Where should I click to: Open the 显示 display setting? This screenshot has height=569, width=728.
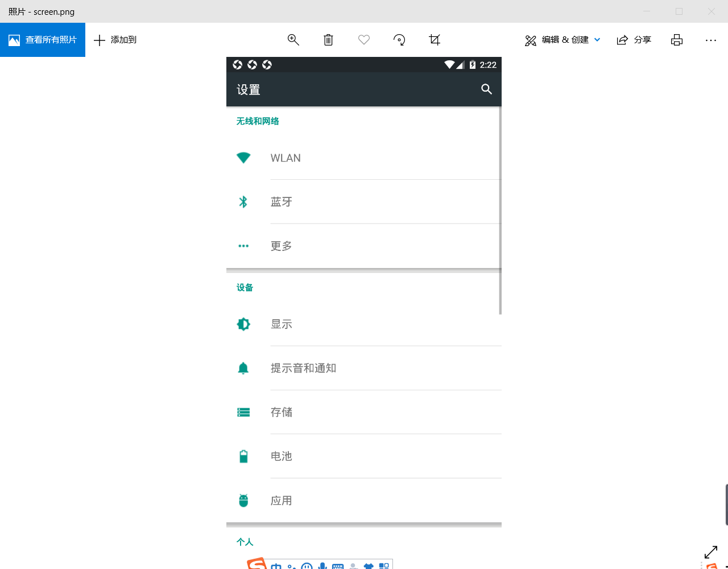[x=364, y=324]
